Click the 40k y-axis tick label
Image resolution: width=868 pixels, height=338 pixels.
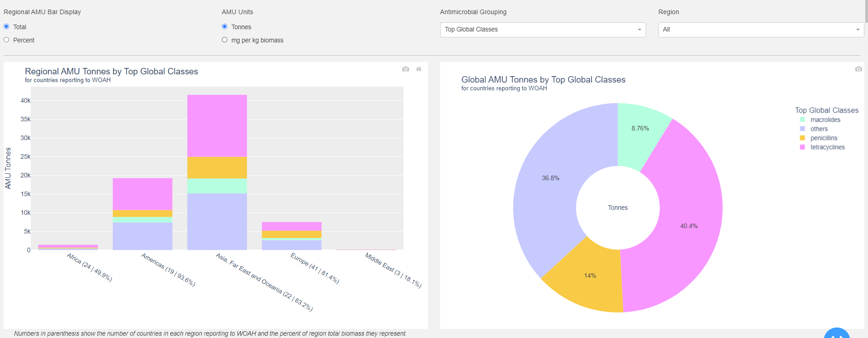26,100
